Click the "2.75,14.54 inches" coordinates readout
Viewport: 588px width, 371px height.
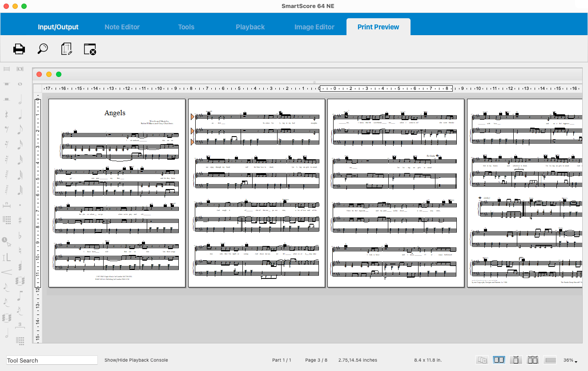(358, 360)
